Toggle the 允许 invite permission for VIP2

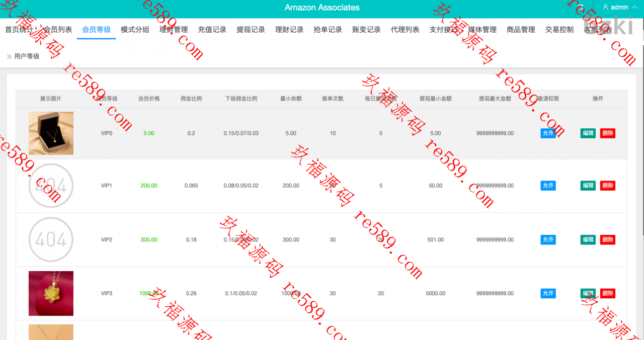coord(548,240)
